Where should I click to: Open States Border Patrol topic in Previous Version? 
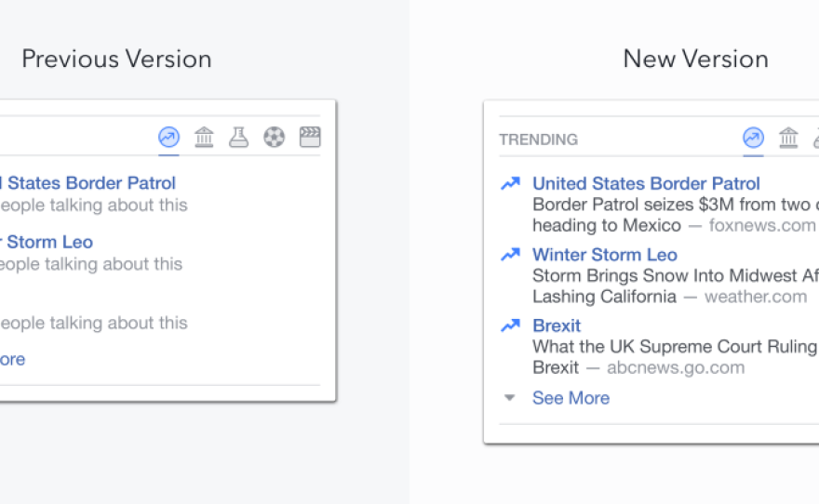[89, 183]
